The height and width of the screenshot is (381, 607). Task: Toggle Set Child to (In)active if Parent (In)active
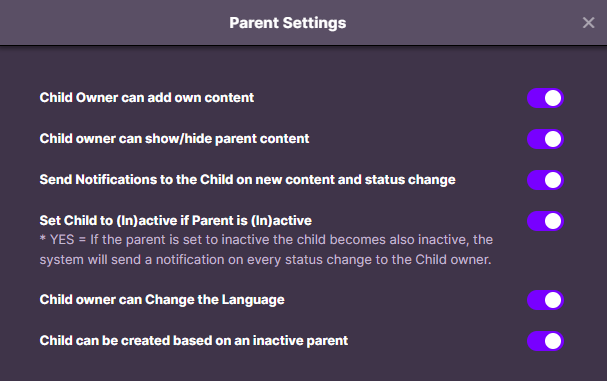pos(545,221)
